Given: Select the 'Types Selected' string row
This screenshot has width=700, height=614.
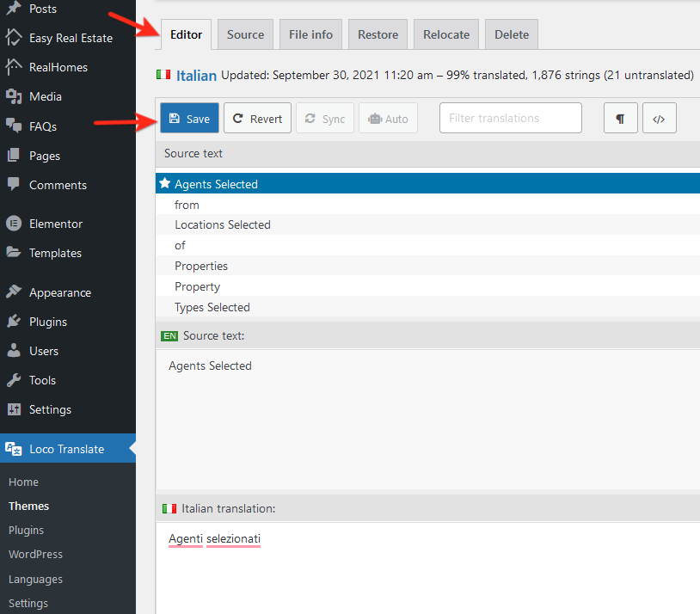Looking at the screenshot, I should 427,307.
